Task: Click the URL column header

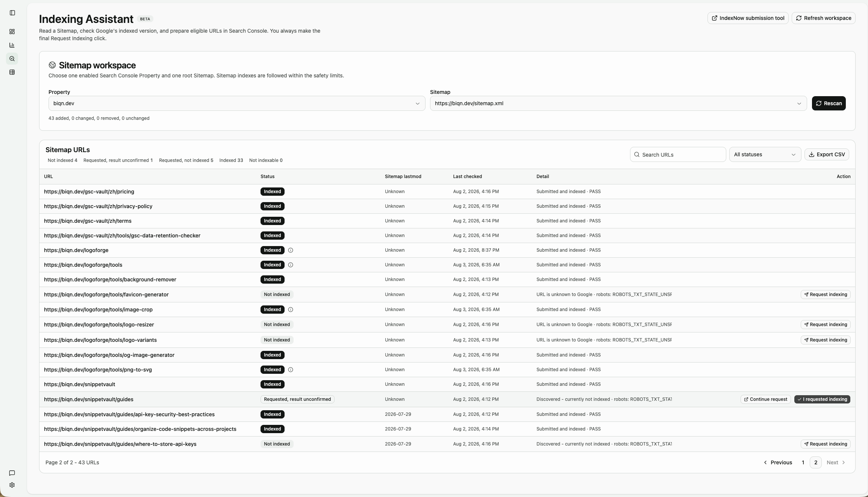Action: pos(48,177)
